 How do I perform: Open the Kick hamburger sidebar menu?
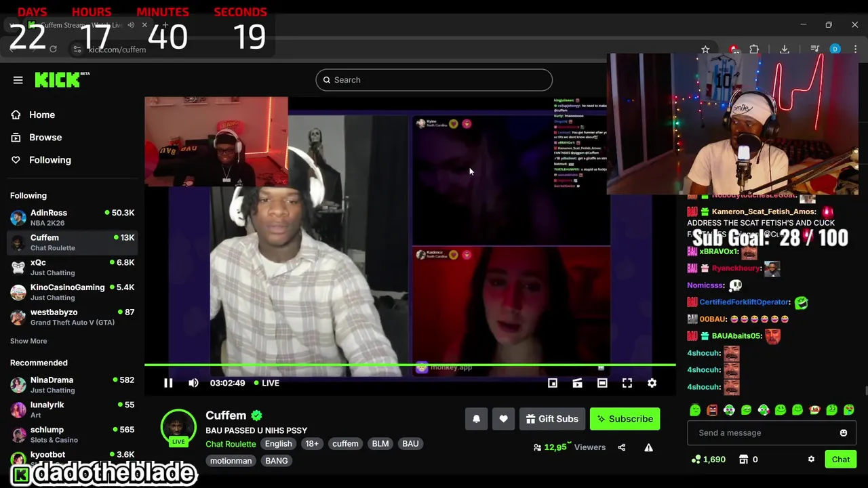tap(18, 80)
